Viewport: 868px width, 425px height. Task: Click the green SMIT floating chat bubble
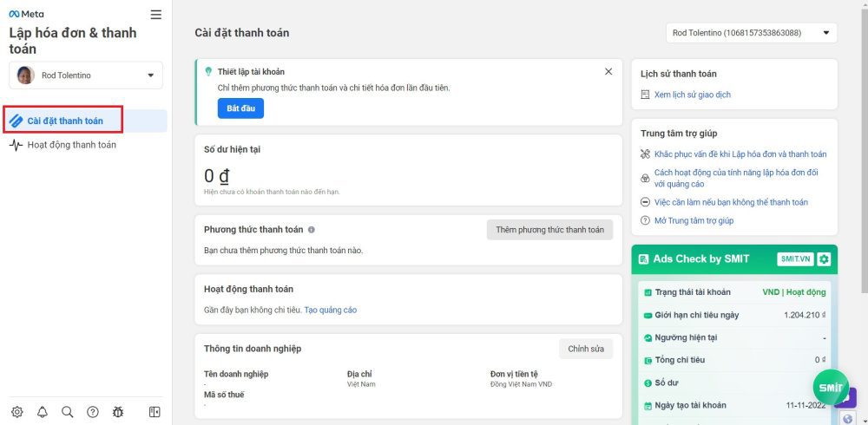tap(831, 388)
